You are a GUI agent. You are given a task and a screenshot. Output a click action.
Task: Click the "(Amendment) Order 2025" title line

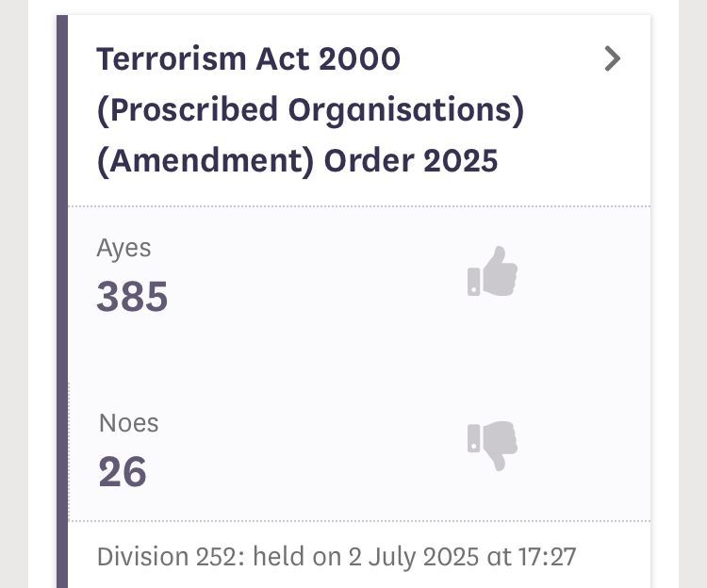click(x=297, y=161)
